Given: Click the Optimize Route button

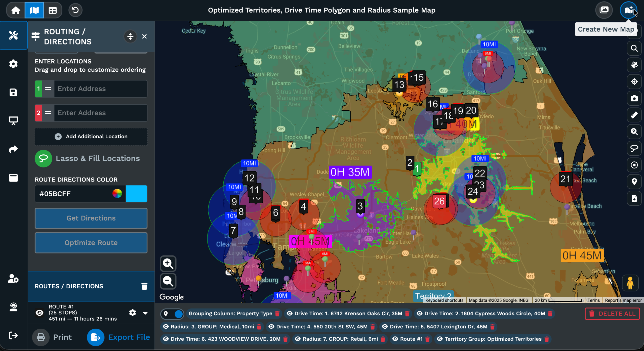Looking at the screenshot, I should (x=91, y=243).
